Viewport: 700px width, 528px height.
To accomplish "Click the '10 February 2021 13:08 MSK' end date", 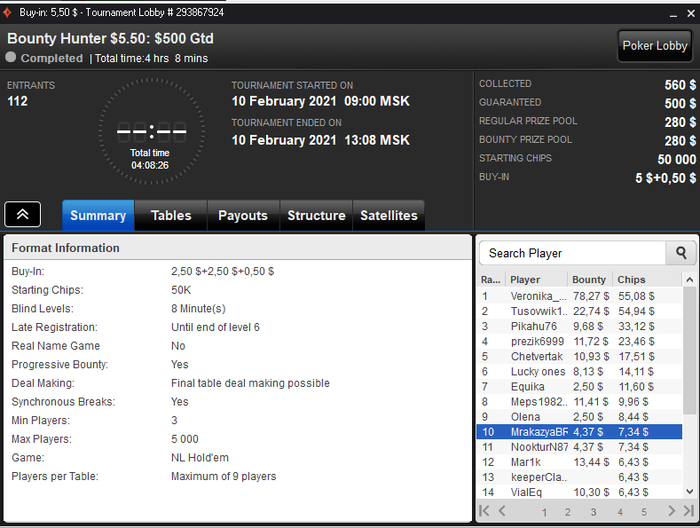I will tap(321, 140).
